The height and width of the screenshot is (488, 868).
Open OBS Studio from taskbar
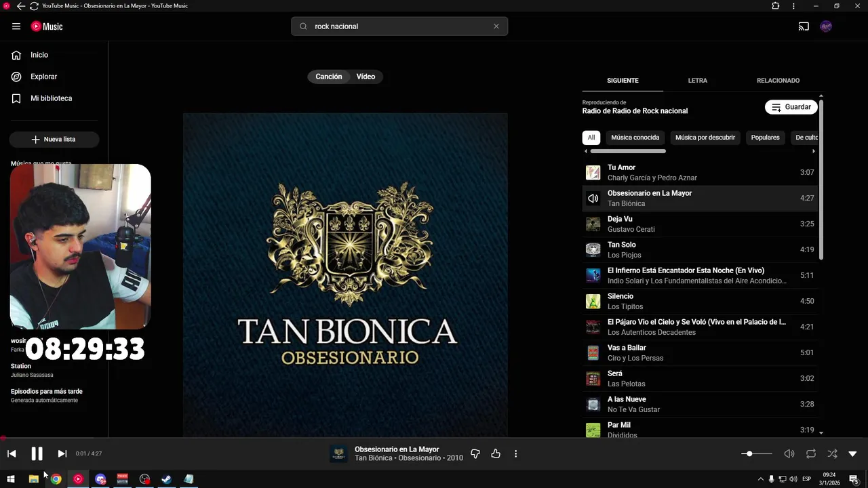click(x=144, y=479)
